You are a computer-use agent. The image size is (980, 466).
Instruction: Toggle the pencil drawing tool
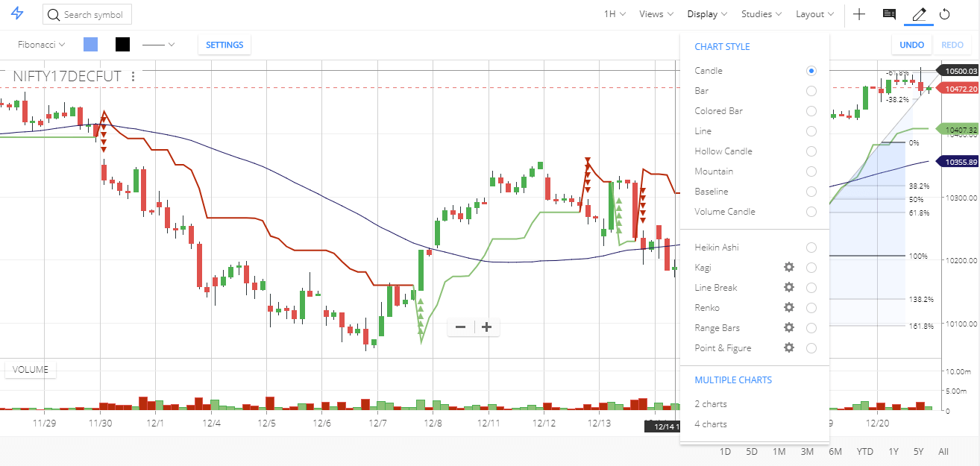click(x=919, y=14)
